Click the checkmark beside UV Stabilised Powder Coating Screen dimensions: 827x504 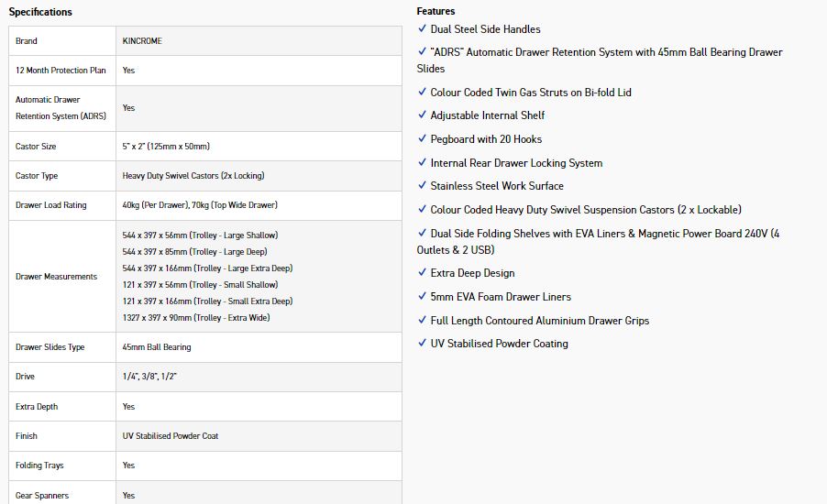422,344
